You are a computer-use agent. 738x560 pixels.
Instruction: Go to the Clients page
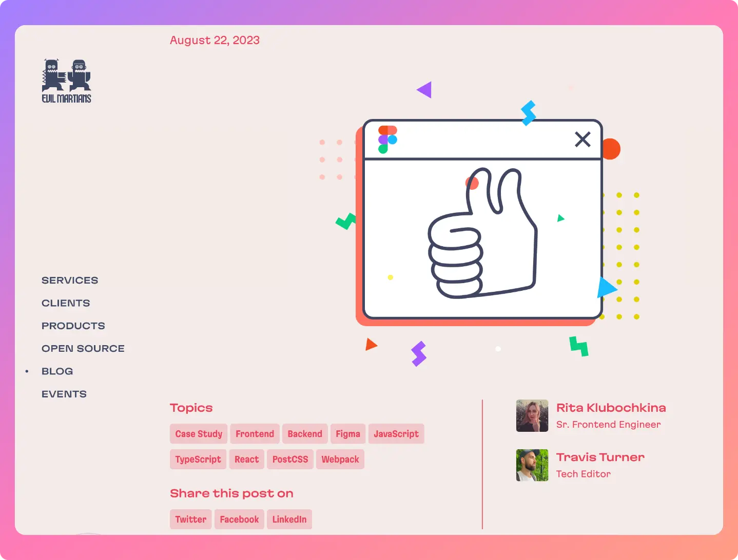point(66,303)
